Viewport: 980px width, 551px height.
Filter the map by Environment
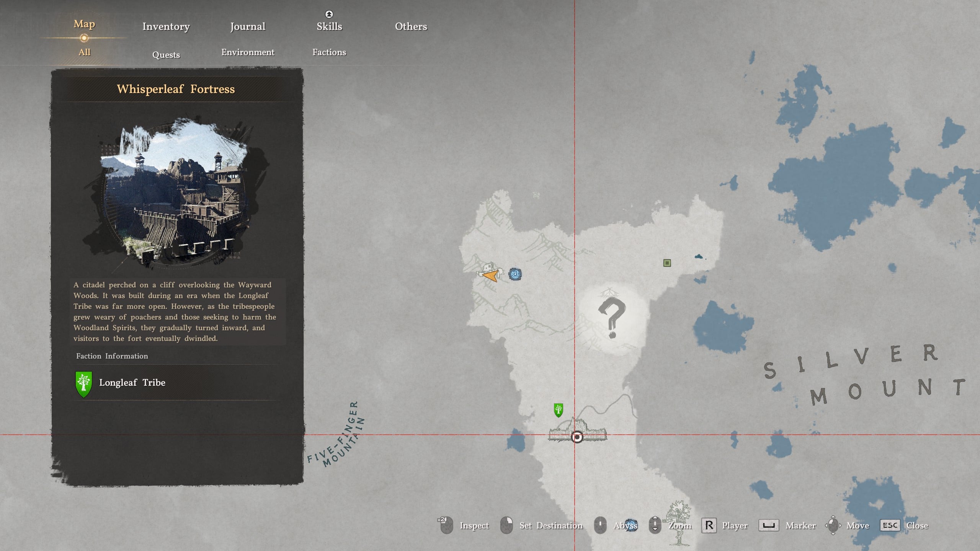tap(247, 52)
